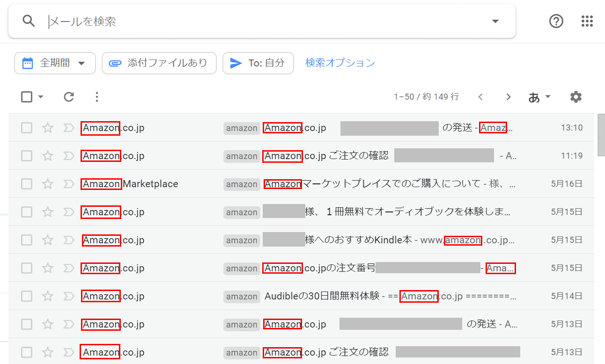Mark the Amazon Marketplace email as important
The image size is (605, 364).
tap(69, 184)
